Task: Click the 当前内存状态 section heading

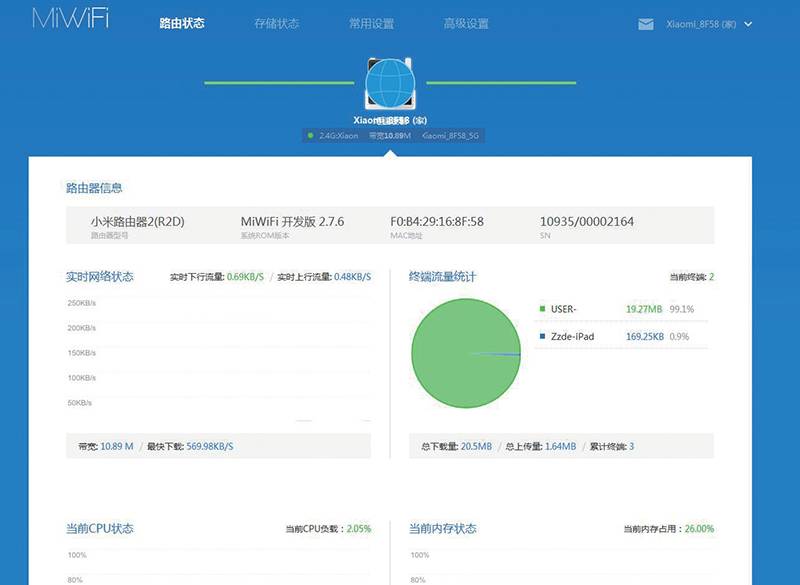Action: pos(442,529)
